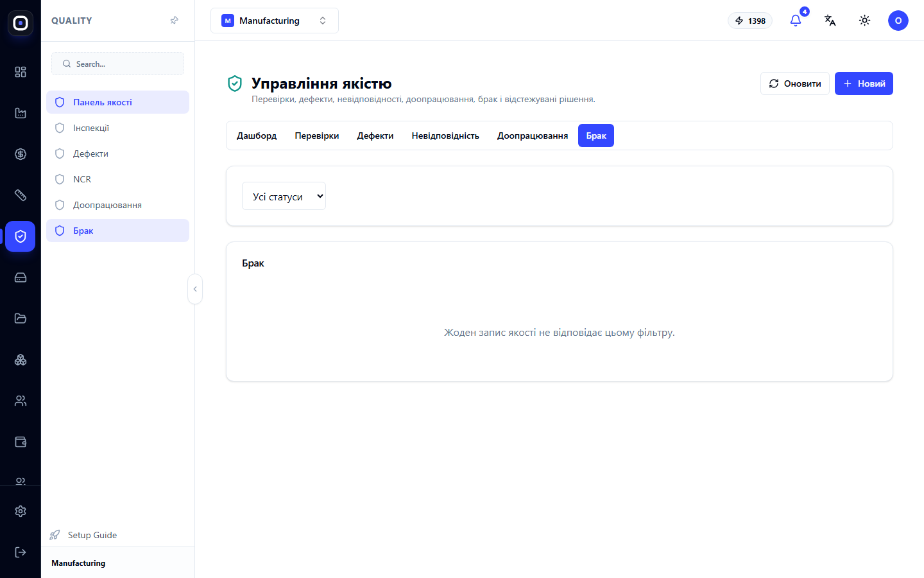
Task: Select the active Брак tab
Action: pyautogui.click(x=596, y=136)
